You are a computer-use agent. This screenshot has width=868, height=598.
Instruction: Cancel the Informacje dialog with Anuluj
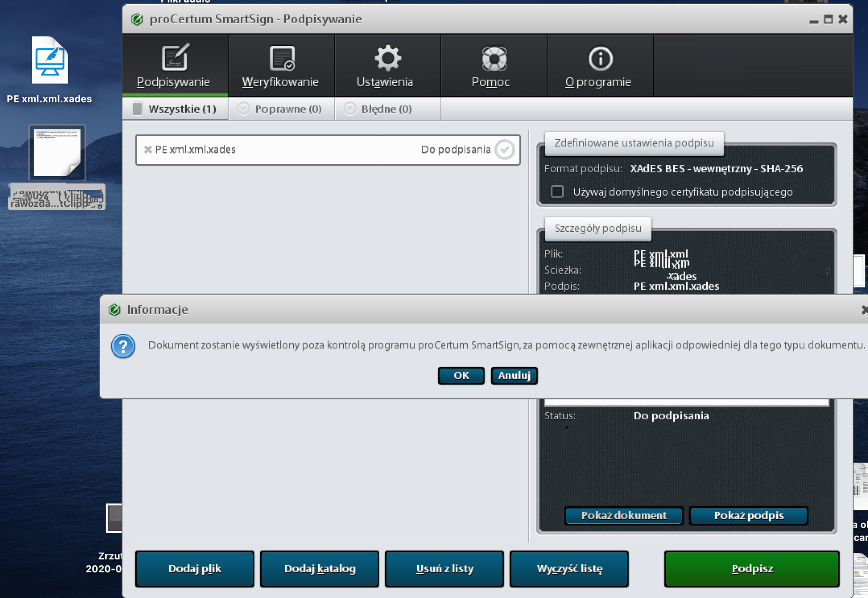[514, 376]
